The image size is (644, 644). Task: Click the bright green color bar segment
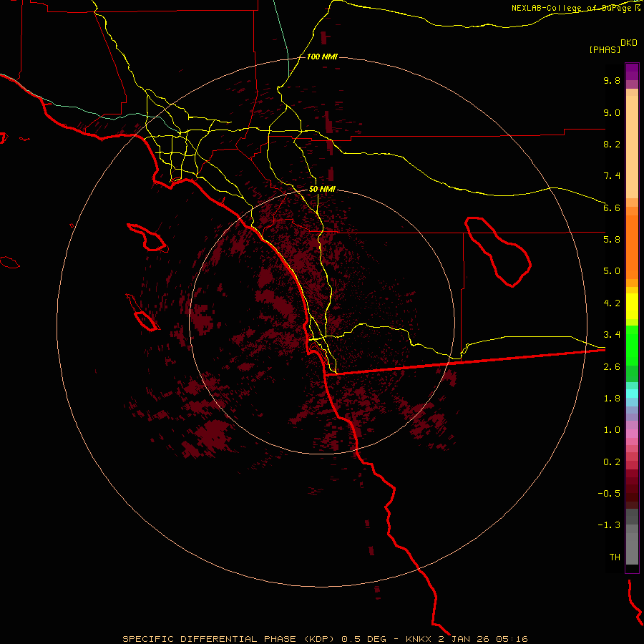point(632,345)
